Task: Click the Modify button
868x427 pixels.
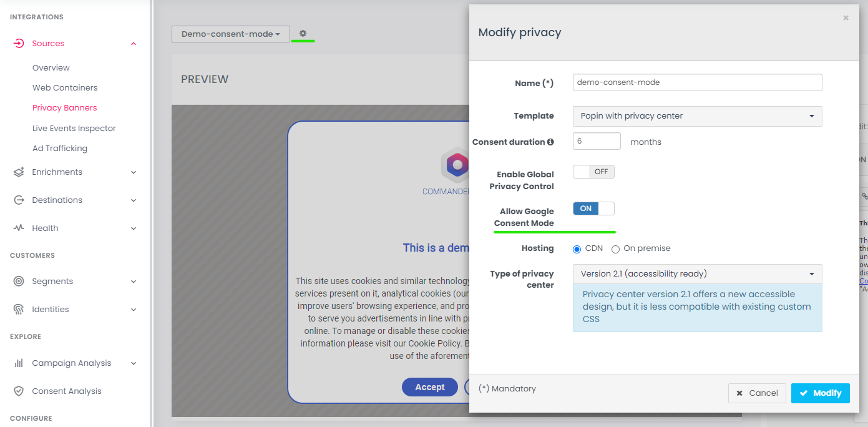Action: pyautogui.click(x=820, y=393)
